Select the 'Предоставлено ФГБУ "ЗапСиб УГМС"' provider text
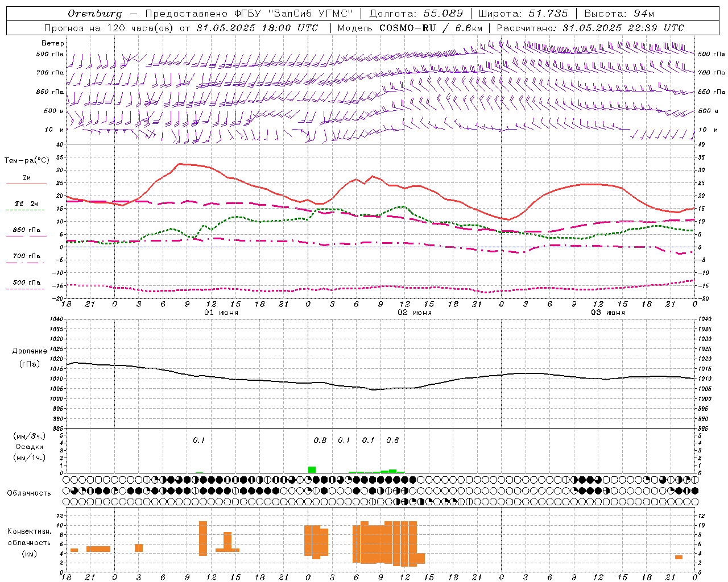This screenshot has width=728, height=582. point(249,14)
